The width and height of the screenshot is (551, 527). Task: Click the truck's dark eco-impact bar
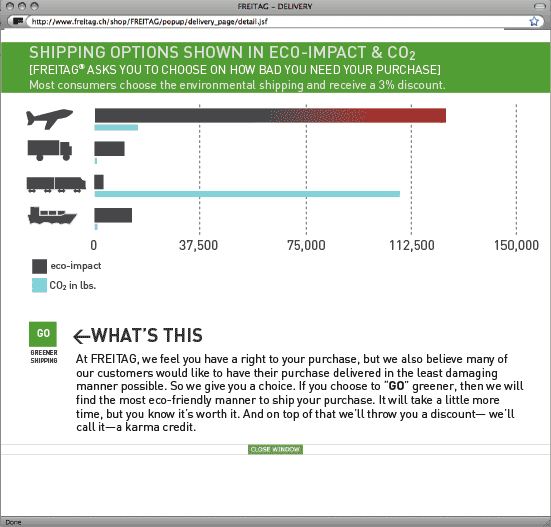point(109,149)
